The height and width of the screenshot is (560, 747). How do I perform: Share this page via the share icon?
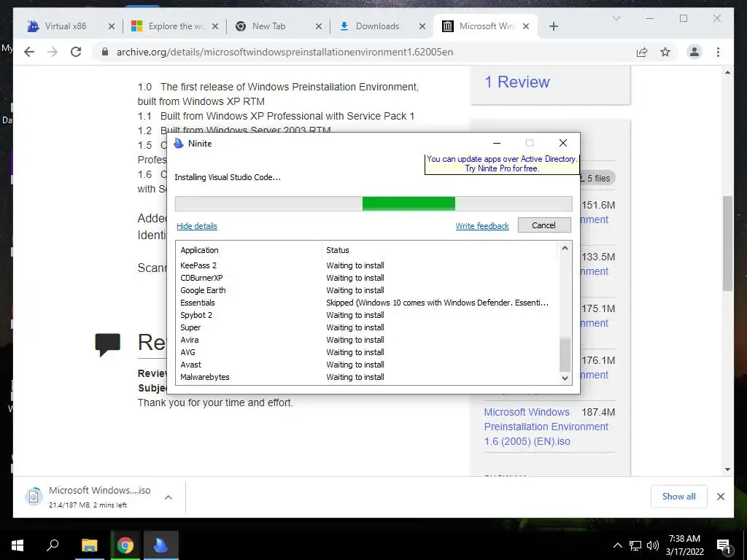(x=642, y=52)
